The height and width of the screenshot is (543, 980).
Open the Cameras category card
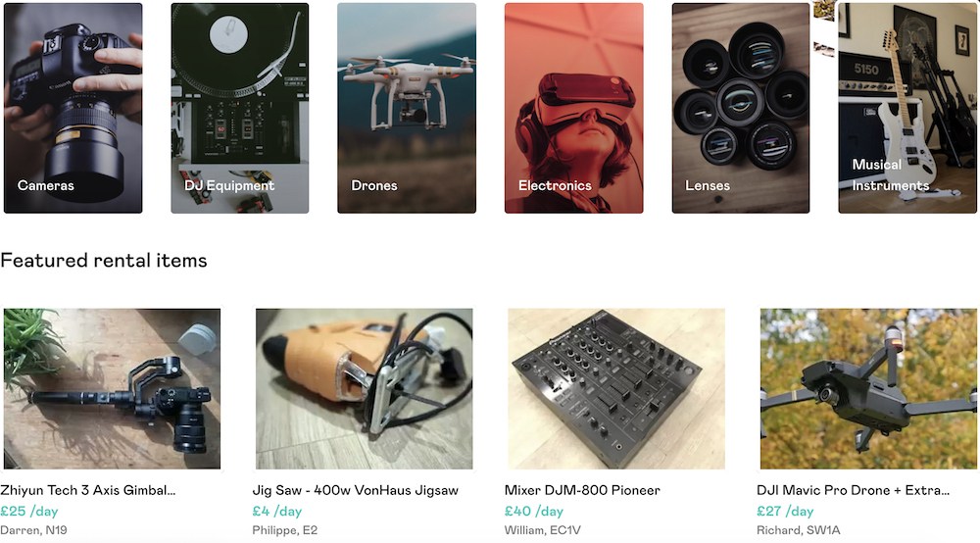73,108
